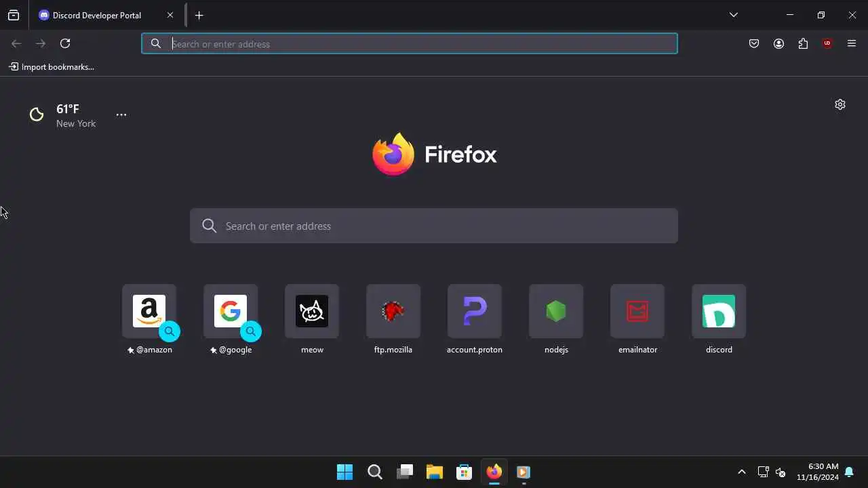Open the media player taskbar icon
Image resolution: width=868 pixels, height=488 pixels.
(x=524, y=472)
